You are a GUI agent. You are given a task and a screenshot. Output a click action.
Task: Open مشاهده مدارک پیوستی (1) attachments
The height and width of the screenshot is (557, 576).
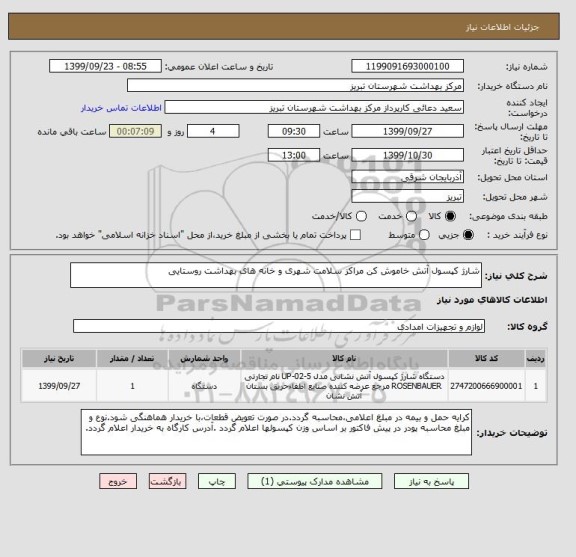click(315, 481)
